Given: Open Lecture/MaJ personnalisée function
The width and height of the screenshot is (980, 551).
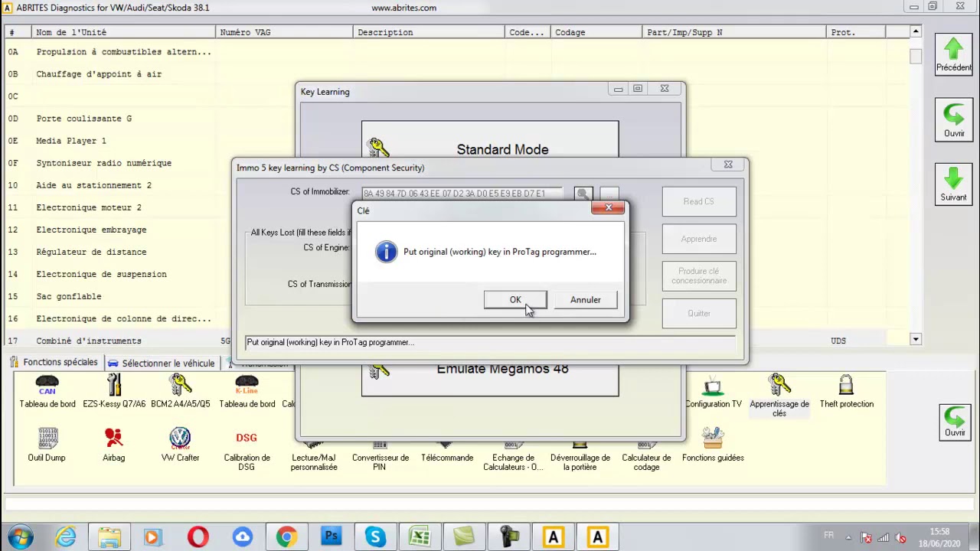Looking at the screenshot, I should click(314, 456).
